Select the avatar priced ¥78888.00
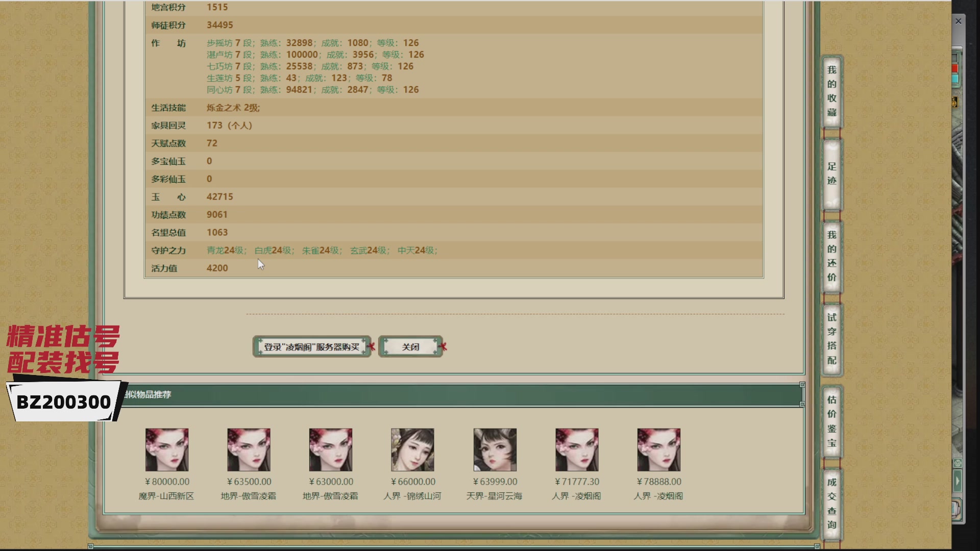980x551 pixels. click(658, 449)
